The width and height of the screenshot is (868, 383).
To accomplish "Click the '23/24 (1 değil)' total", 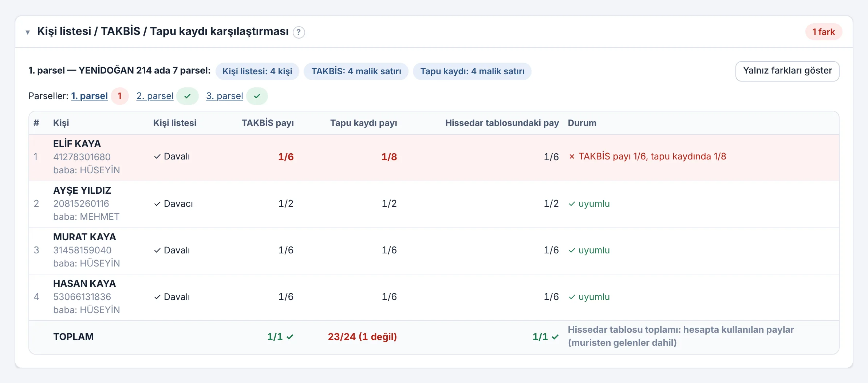I will click(362, 337).
